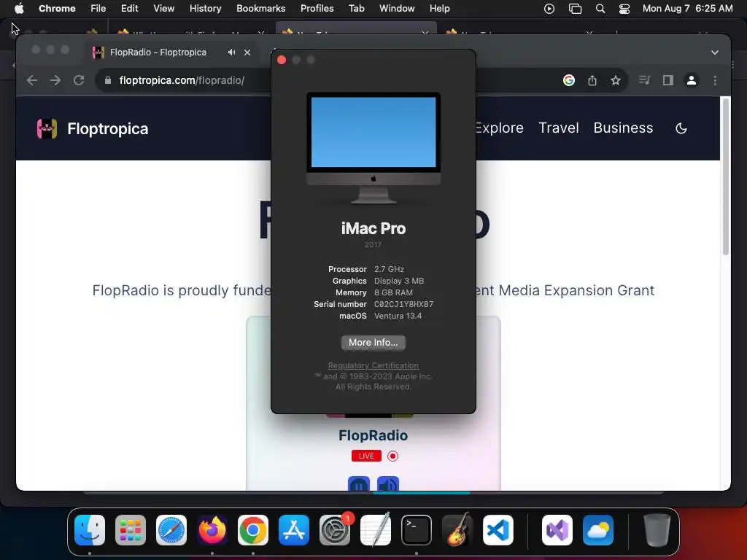Open Visual Studio Code in dock
This screenshot has width=747, height=560.
pos(498,530)
